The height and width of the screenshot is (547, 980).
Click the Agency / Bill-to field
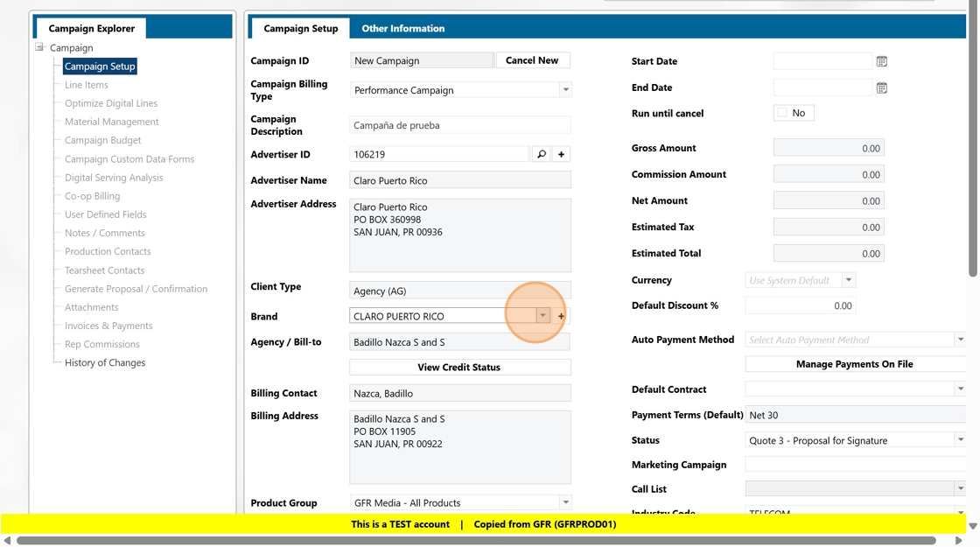click(460, 342)
